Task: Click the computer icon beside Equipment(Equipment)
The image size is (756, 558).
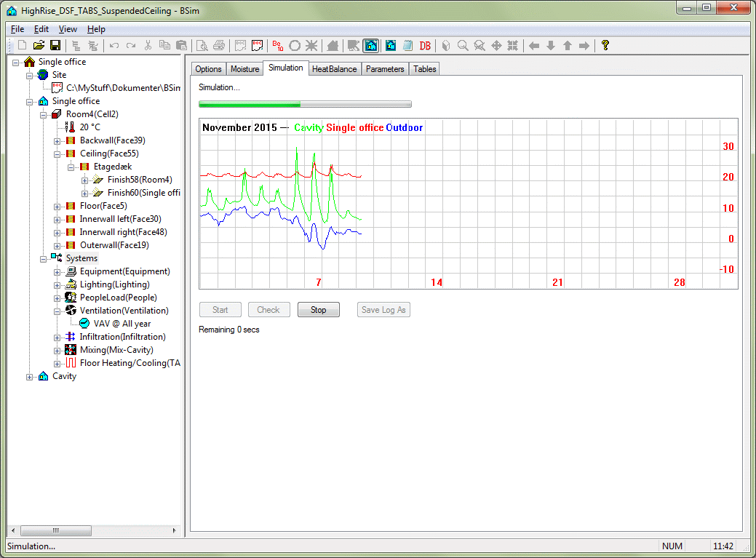Action: click(x=71, y=271)
